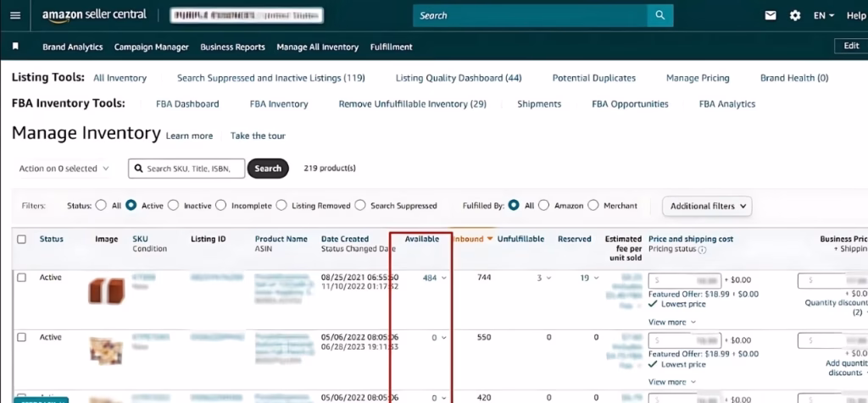The image size is (868, 403).
Task: Sort by the Available column header
Action: (x=422, y=240)
